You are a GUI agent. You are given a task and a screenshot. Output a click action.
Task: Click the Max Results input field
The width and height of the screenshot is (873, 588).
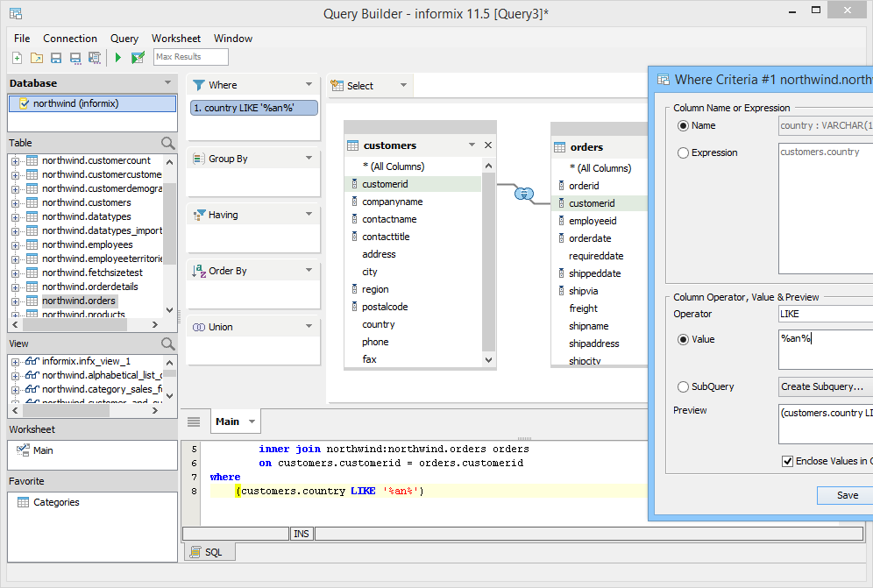point(190,57)
